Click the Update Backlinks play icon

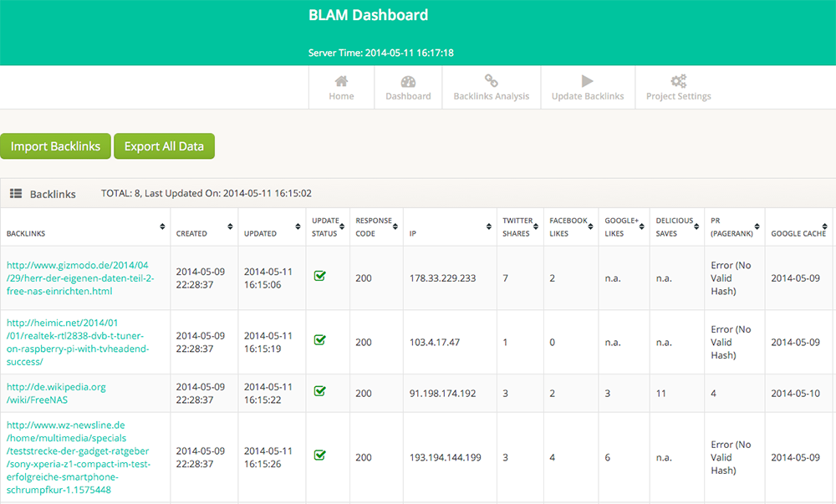point(587,81)
